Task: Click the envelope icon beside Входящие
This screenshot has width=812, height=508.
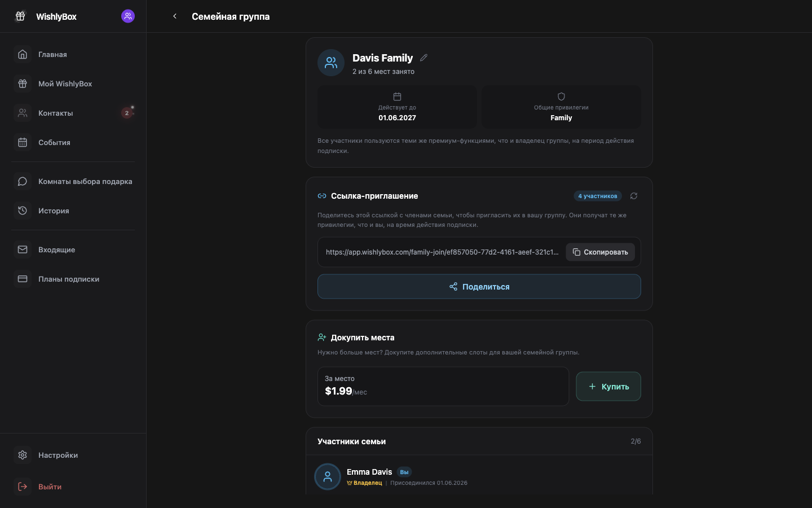Action: 23,249
